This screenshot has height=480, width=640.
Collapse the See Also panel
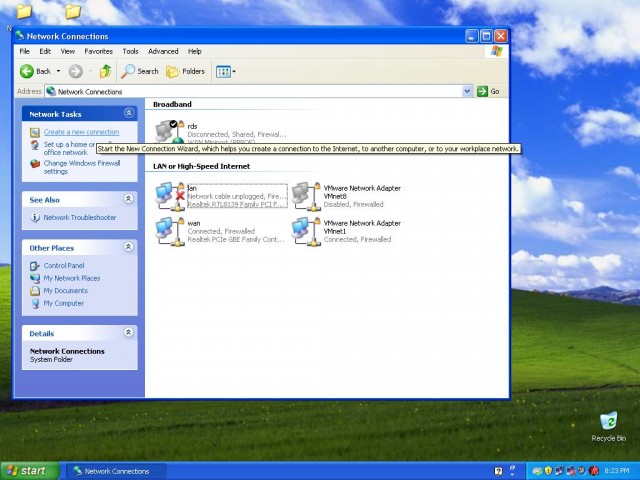click(x=129, y=199)
